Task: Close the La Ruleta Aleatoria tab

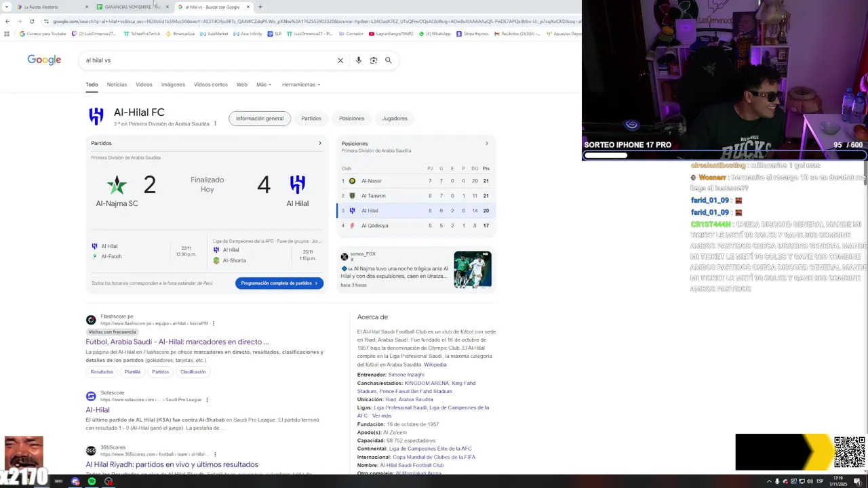Action: 87,7
